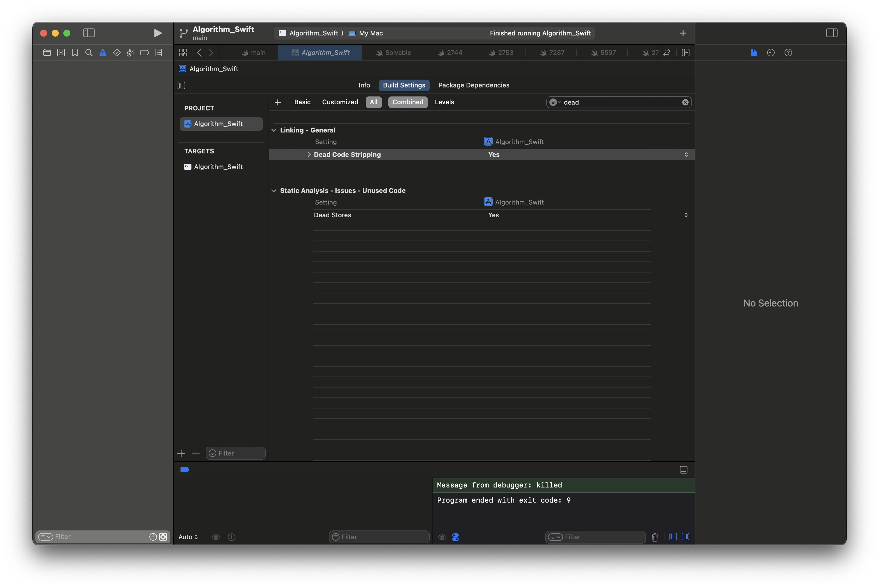
Task: Open the Issue navigator warning icon
Action: point(103,53)
